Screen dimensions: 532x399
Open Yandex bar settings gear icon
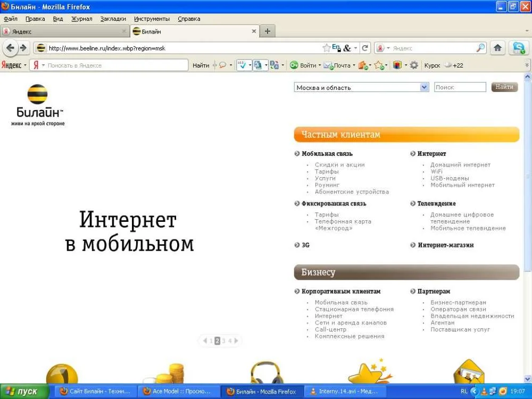[x=414, y=65]
